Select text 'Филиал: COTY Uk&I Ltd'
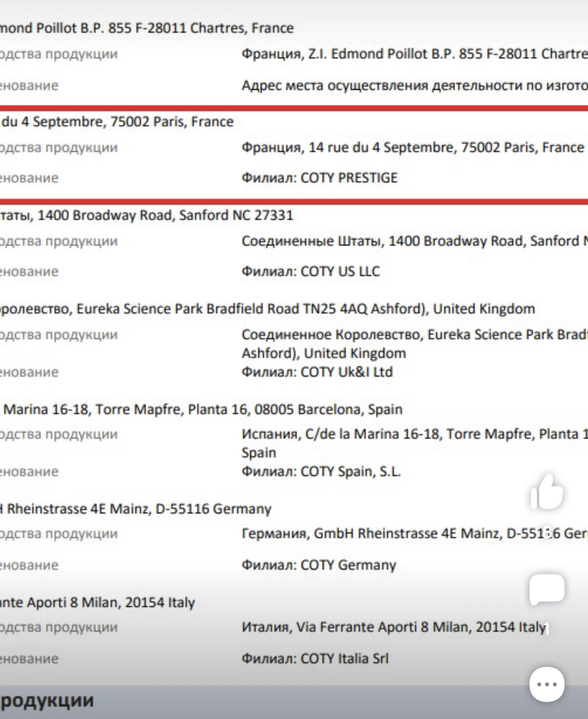The width and height of the screenshot is (588, 719). (317, 372)
